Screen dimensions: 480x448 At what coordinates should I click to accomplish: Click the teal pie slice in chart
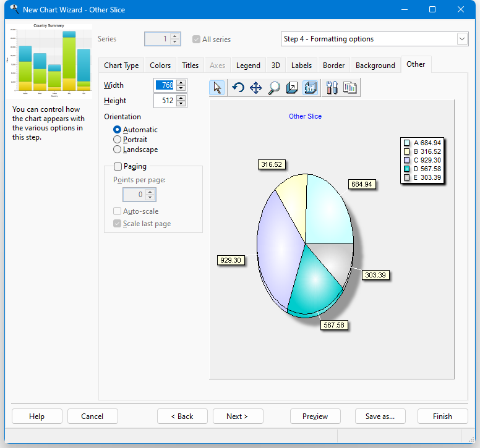314,283
